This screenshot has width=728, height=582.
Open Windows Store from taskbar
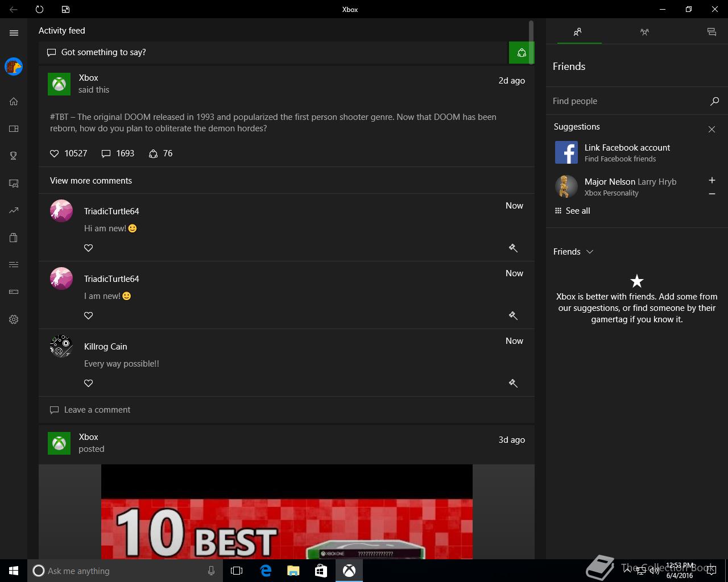coord(321,571)
